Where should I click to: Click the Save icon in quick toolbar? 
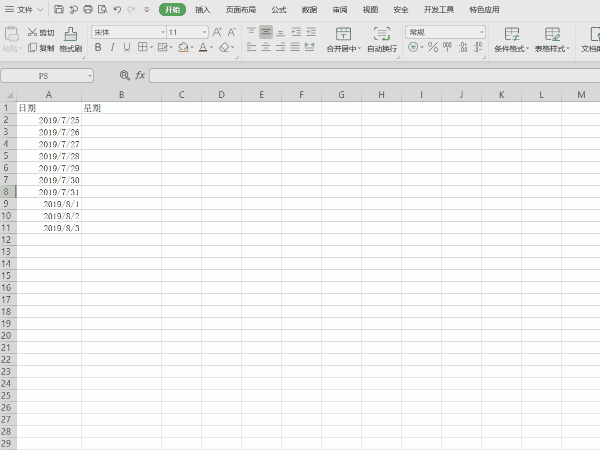[x=59, y=10]
